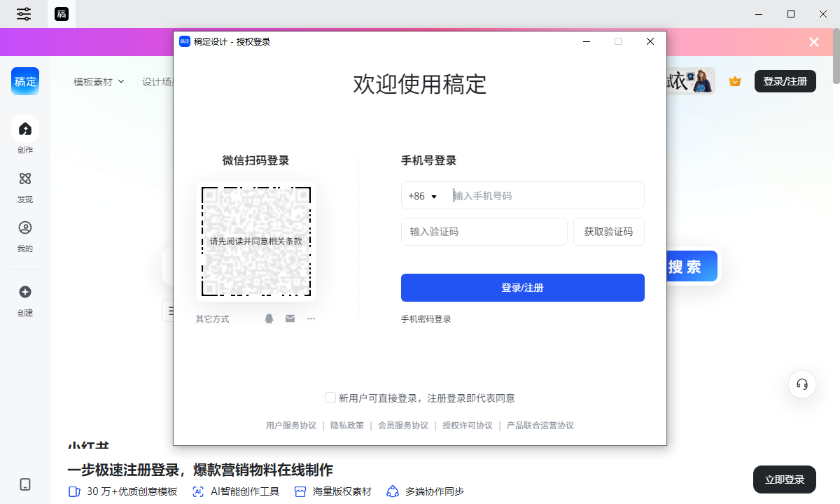This screenshot has width=840, height=504.
Task: Open the 授权许可协议 link
Action: (x=468, y=426)
